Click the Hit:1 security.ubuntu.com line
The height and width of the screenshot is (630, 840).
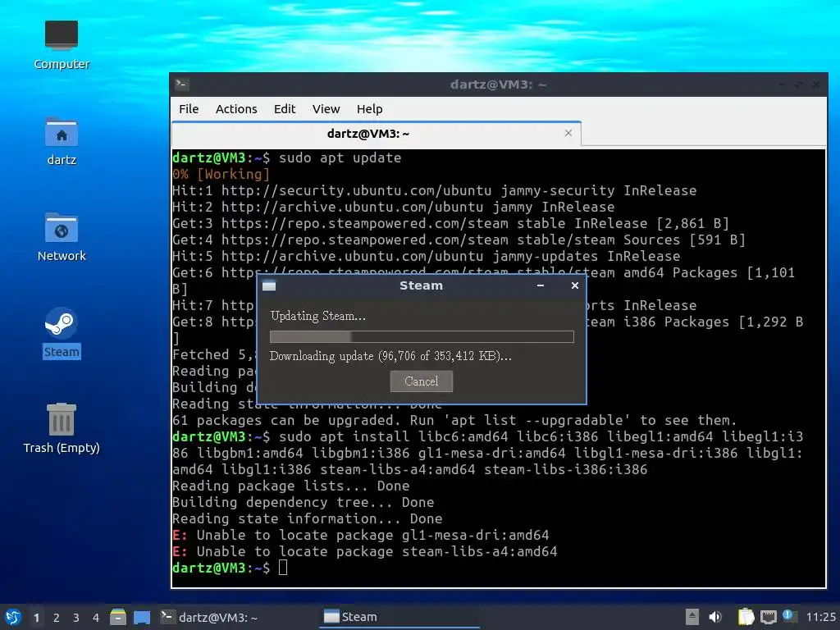click(435, 190)
